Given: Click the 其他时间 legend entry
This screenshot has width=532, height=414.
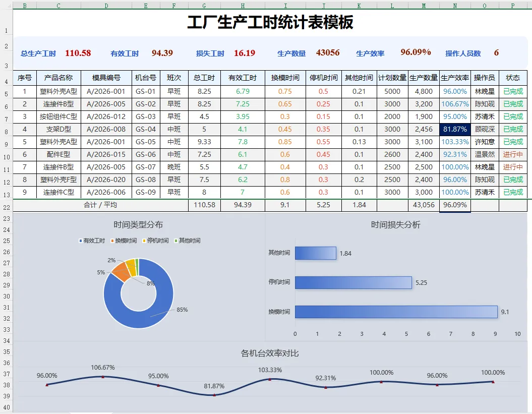Looking at the screenshot, I should [187, 241].
